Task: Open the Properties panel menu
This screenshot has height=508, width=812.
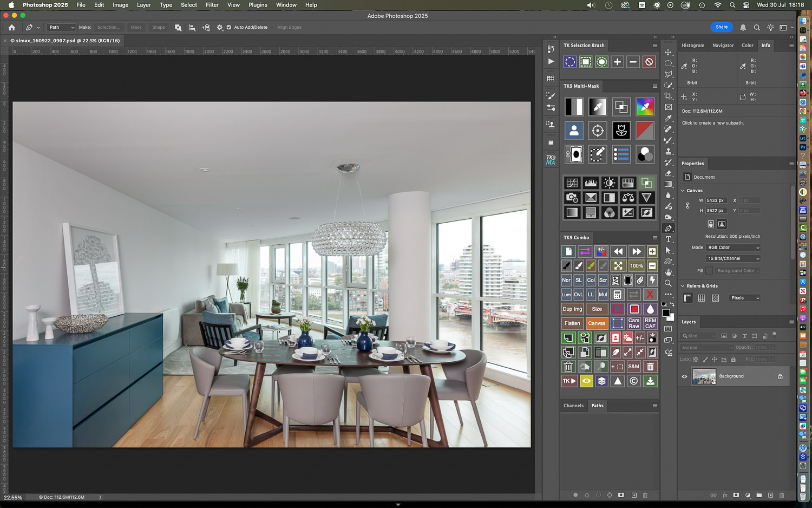Action: pyautogui.click(x=791, y=164)
